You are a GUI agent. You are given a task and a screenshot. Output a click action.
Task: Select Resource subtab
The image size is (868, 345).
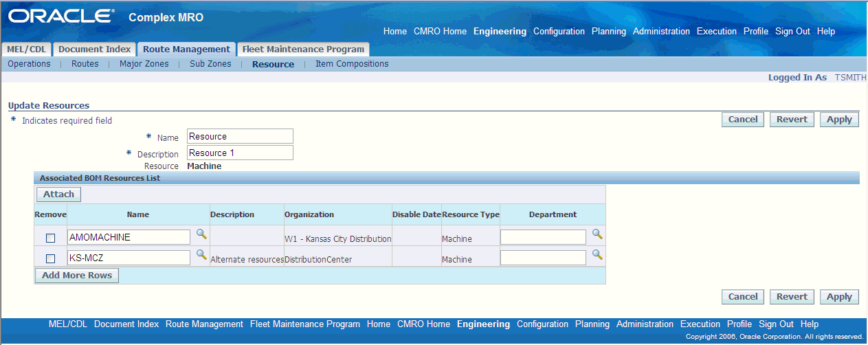tap(273, 64)
